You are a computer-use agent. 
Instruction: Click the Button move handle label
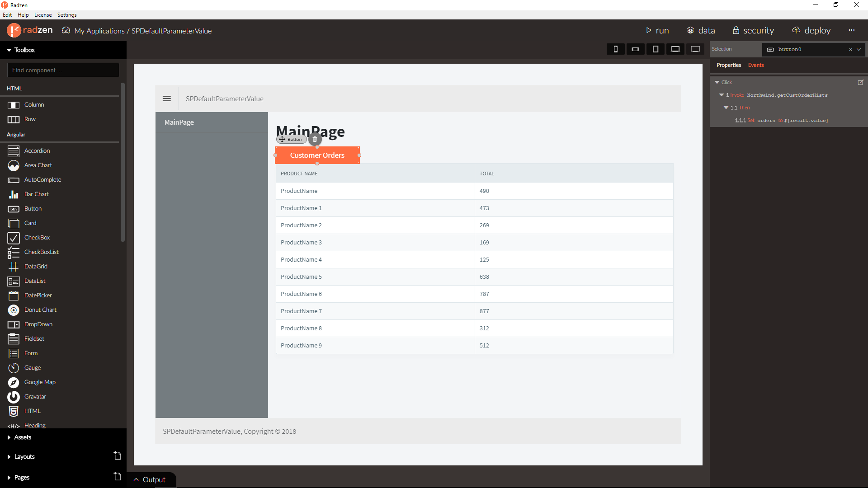(x=292, y=139)
